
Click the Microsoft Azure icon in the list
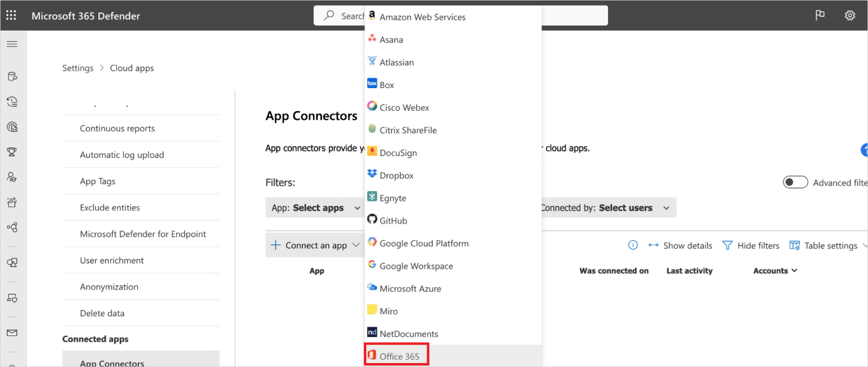pos(372,288)
